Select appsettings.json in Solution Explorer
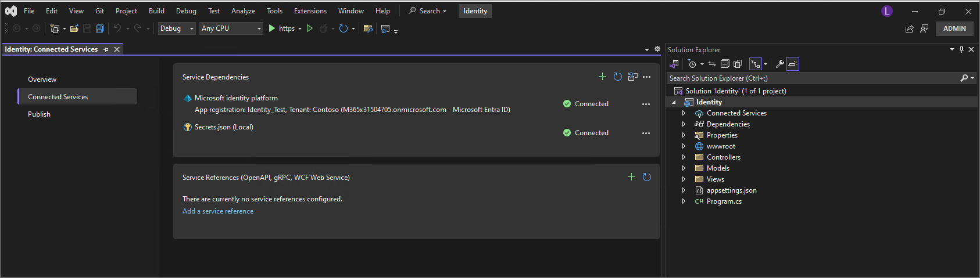Image resolution: width=980 pixels, height=278 pixels. (x=731, y=190)
